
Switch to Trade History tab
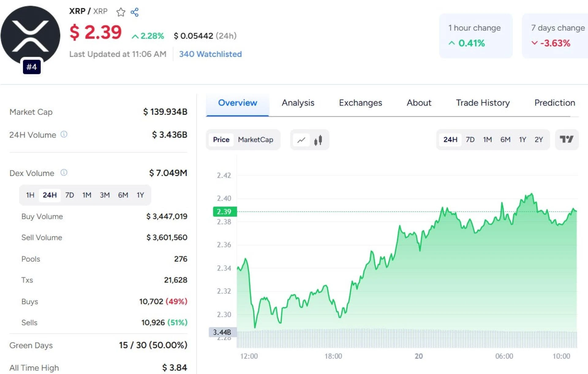[x=483, y=103]
